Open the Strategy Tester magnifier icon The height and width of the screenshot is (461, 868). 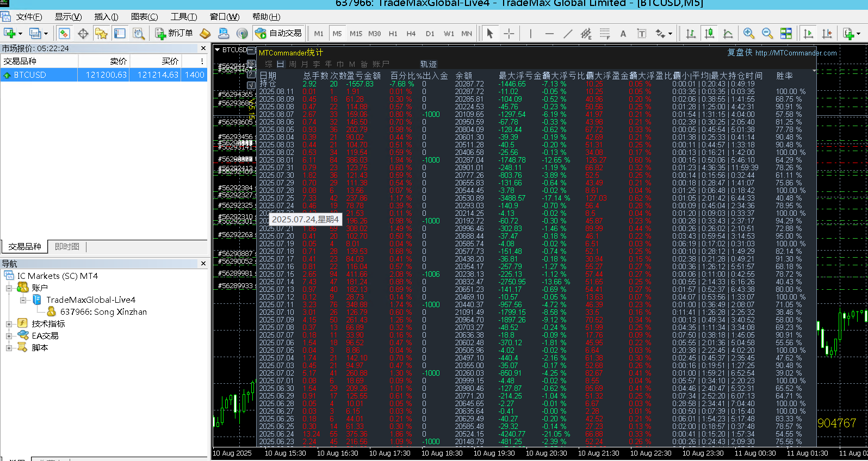[139, 34]
